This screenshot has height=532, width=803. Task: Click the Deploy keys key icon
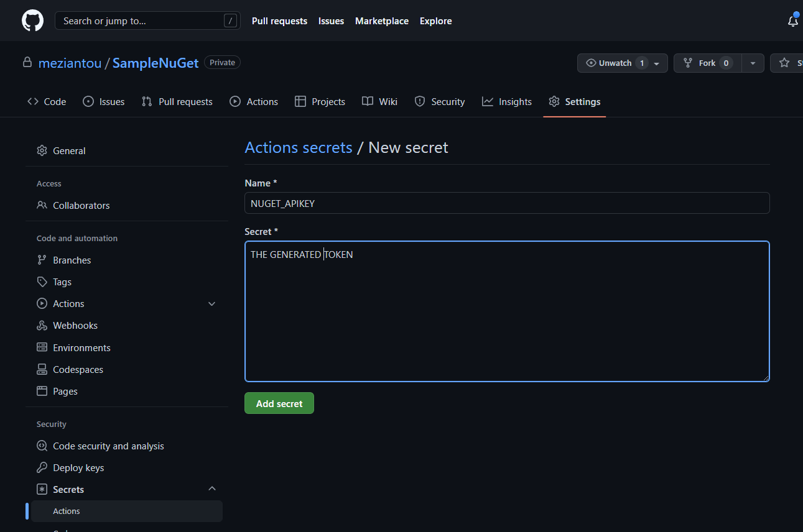click(42, 468)
